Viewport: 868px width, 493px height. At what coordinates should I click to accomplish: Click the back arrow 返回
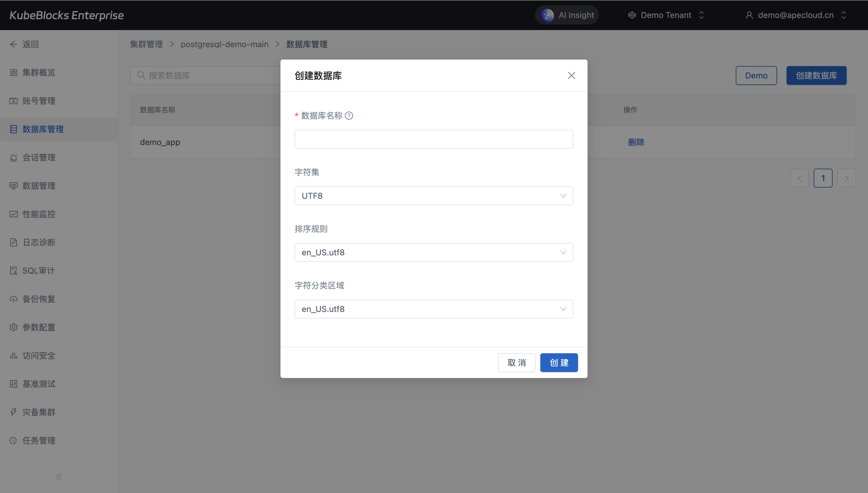point(14,44)
